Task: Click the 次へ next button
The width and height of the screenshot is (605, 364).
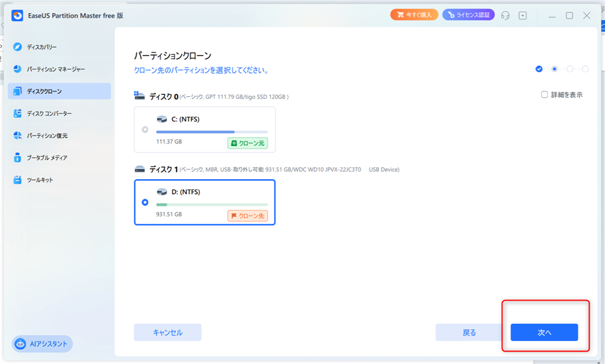Action: [x=544, y=333]
